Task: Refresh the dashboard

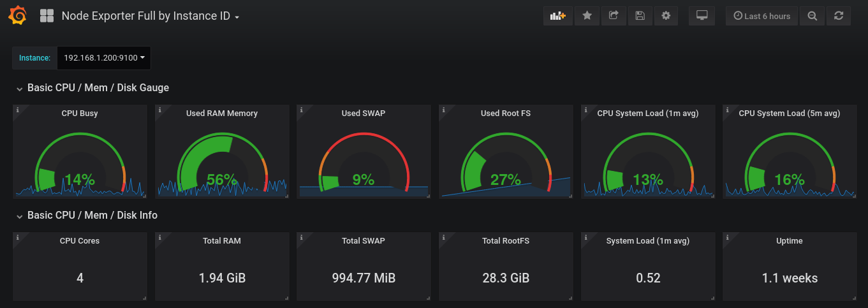Action: coord(839,16)
